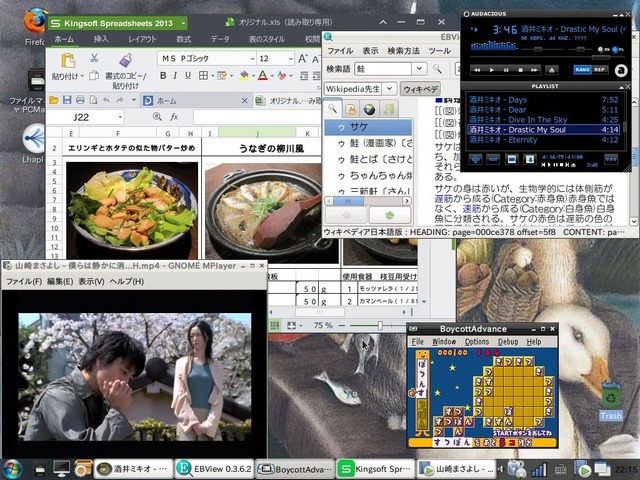This screenshot has width=640, height=480.
Task: Select the サケ entry in EBView results
Action: (x=368, y=127)
